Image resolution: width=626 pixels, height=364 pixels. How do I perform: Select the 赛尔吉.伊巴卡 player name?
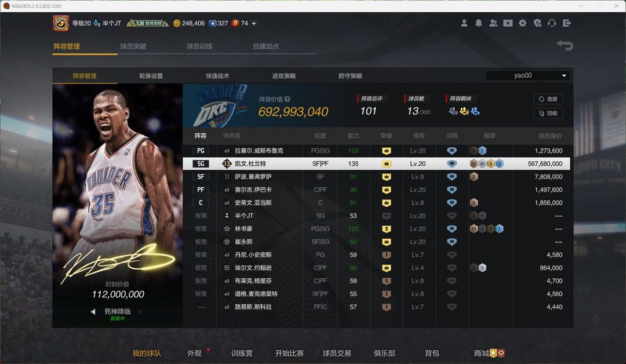253,190
